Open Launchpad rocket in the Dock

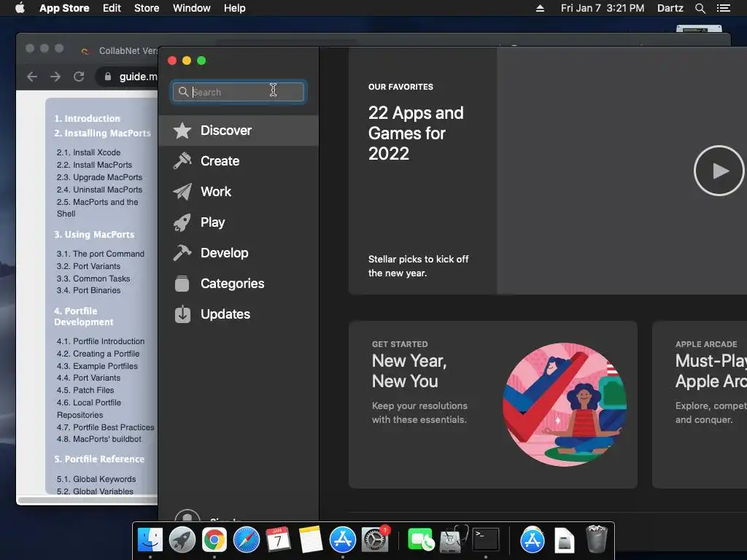(x=182, y=540)
